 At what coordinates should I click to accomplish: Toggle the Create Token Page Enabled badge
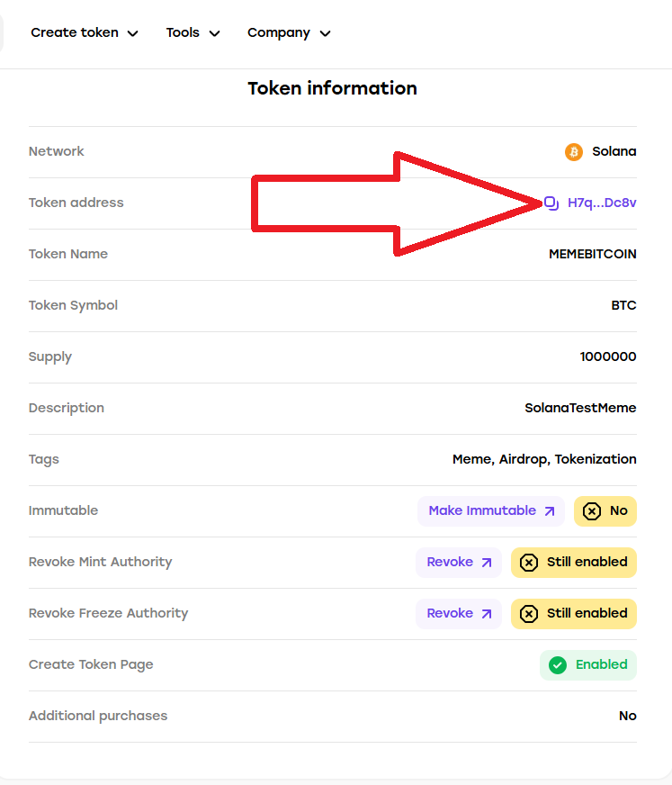pos(588,665)
